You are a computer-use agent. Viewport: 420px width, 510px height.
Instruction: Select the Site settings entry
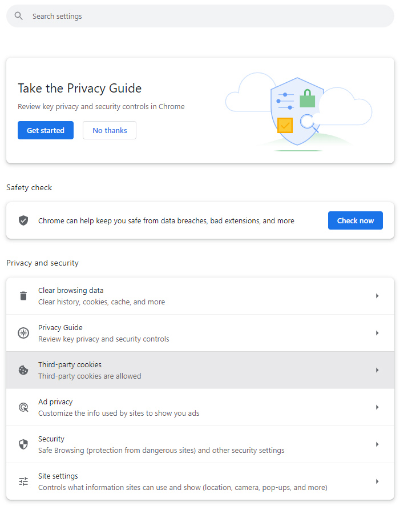tap(200, 481)
